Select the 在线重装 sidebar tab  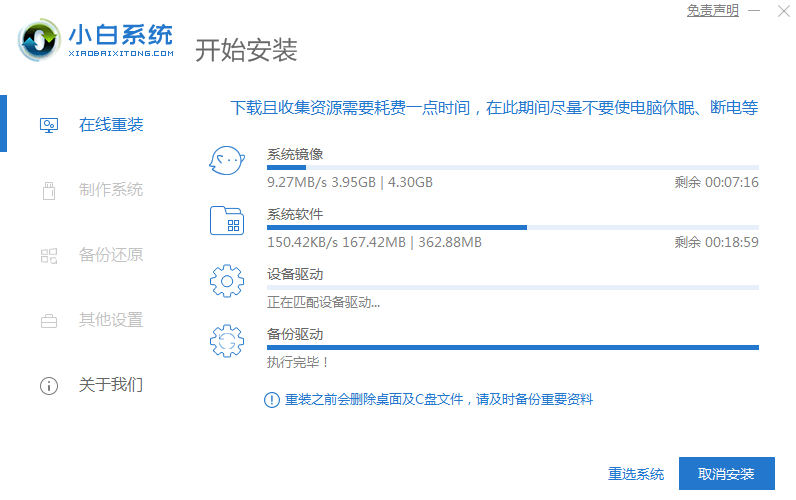[110, 125]
